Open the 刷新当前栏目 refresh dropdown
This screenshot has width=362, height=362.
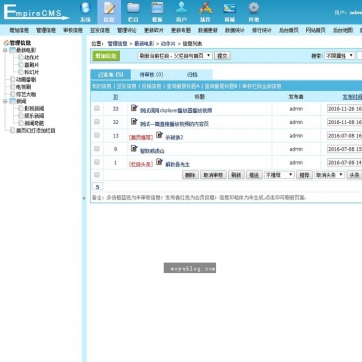click(x=175, y=56)
